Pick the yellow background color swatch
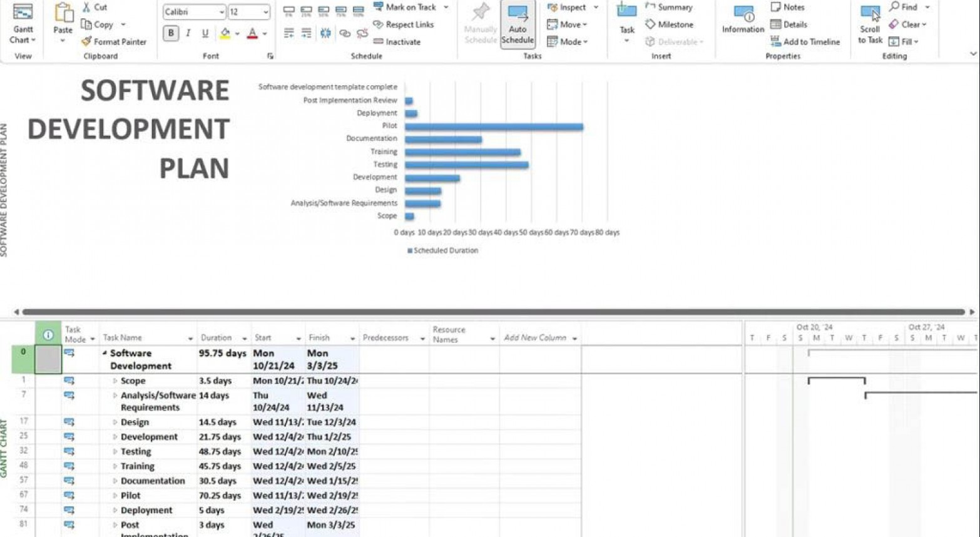Viewport: 980px width, 537px height. click(x=225, y=33)
